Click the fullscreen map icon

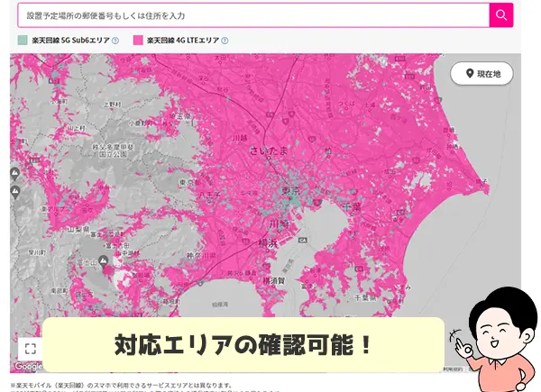(x=30, y=348)
